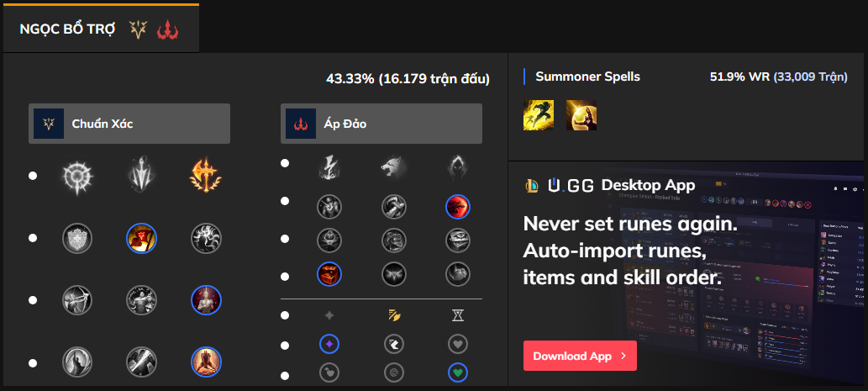868x391 pixels.
Task: Select the green heart health shard
Action: [x=457, y=372]
